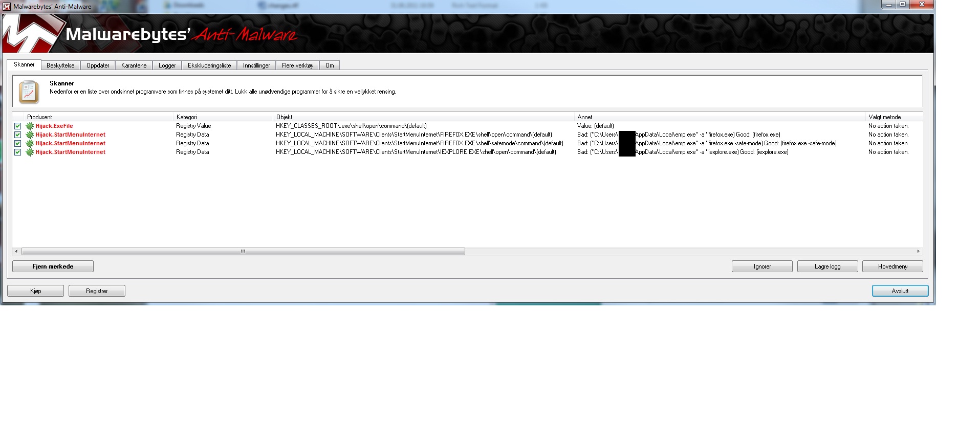This screenshot has height=445, width=980.
Task: Sort by the Produsent column header
Action: 98,117
